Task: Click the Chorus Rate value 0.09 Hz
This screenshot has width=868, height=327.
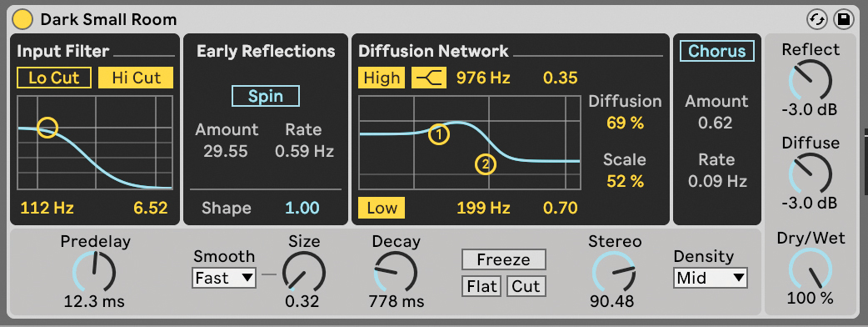Action: [x=718, y=181]
